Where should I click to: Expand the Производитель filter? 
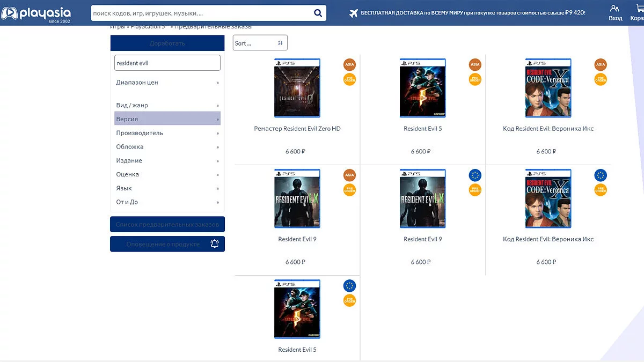[x=167, y=133]
